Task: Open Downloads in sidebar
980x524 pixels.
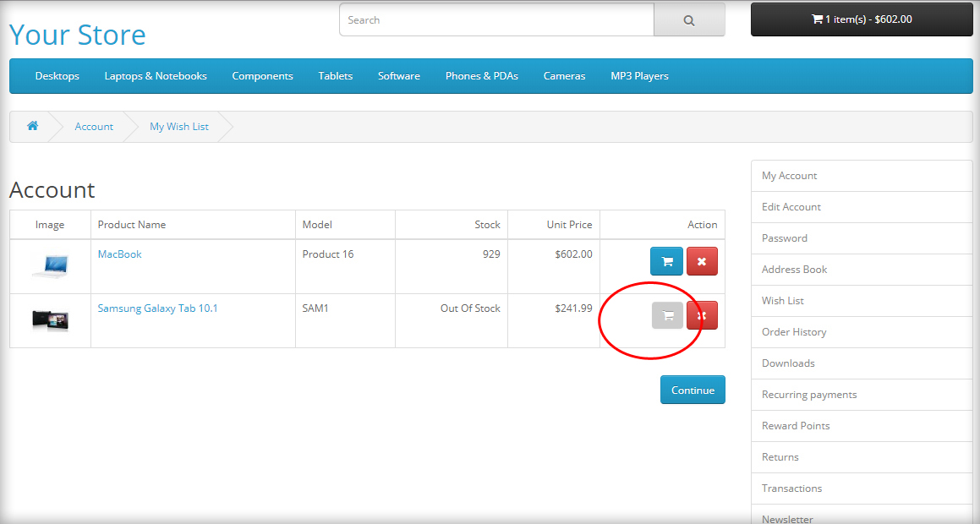Action: [862, 363]
